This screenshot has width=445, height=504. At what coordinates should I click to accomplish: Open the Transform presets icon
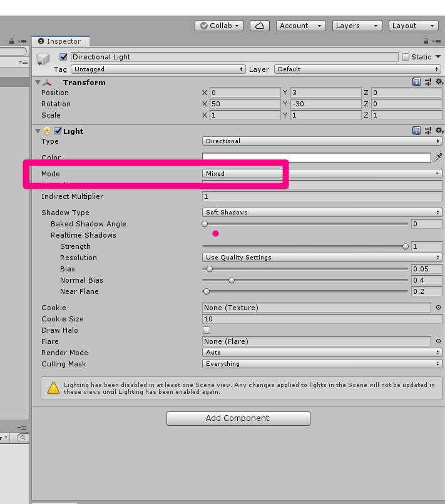428,83
